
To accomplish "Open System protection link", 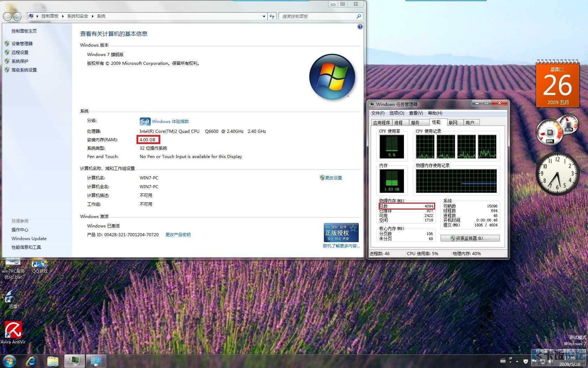I will pyautogui.click(x=20, y=61).
